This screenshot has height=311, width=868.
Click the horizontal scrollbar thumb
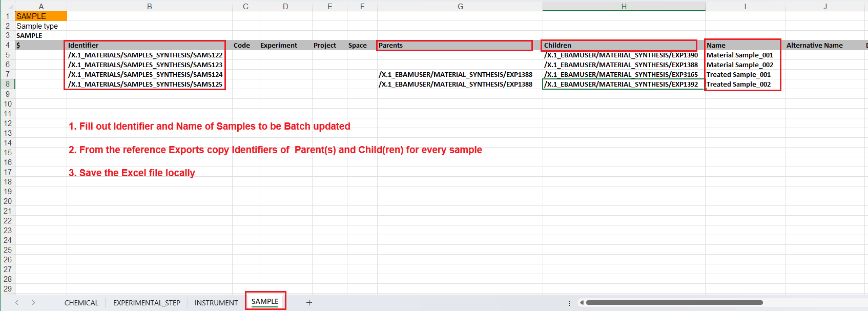[674, 303]
